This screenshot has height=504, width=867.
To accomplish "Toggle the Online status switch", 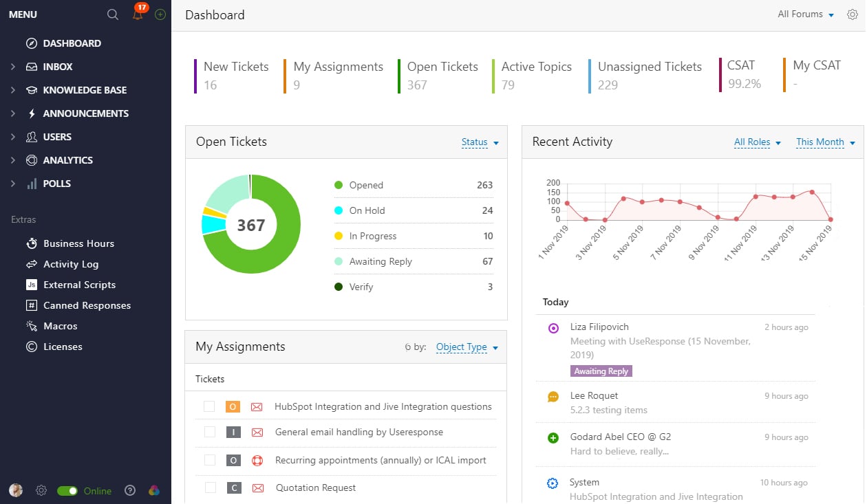I will 67,491.
